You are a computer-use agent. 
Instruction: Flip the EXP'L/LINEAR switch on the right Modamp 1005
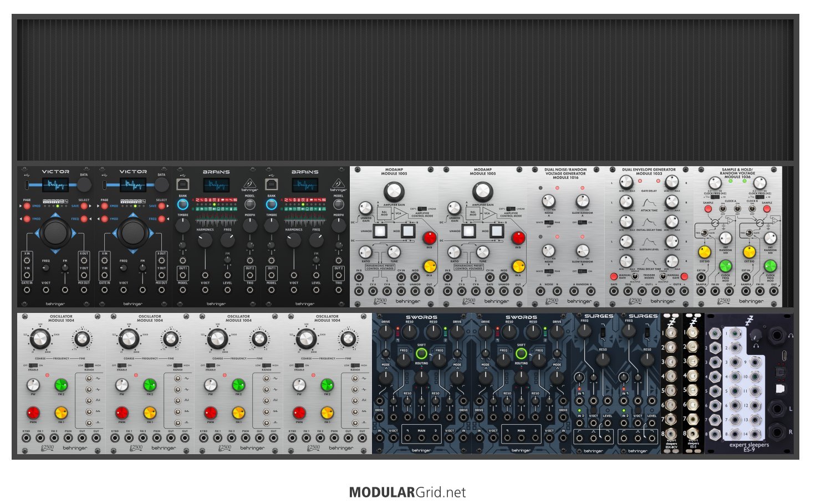pyautogui.click(x=511, y=209)
